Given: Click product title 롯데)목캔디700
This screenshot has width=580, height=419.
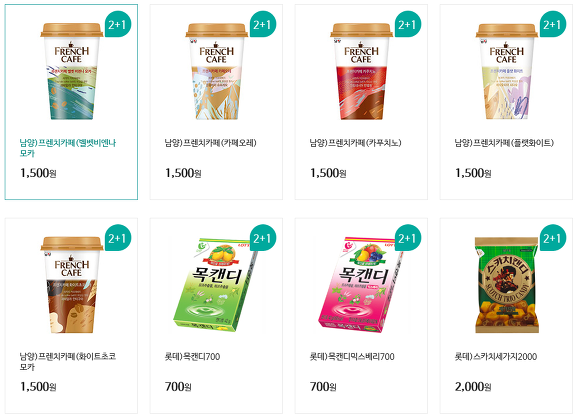Looking at the screenshot, I should (x=192, y=357).
